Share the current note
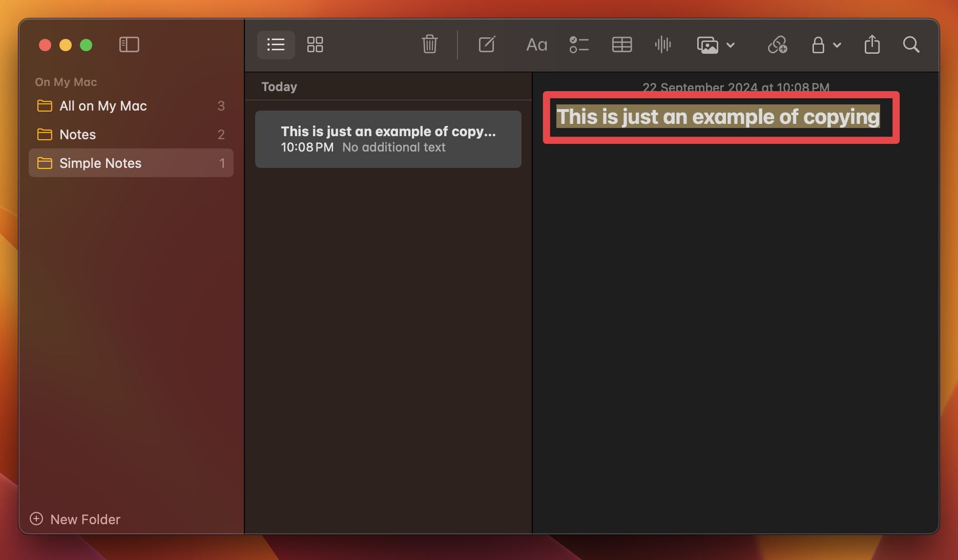The height and width of the screenshot is (560, 958). click(x=871, y=45)
